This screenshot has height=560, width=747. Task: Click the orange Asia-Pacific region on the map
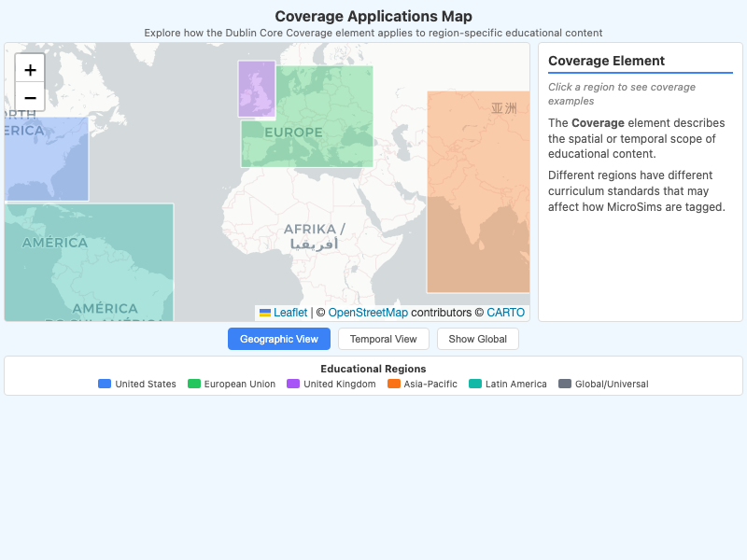[478, 187]
